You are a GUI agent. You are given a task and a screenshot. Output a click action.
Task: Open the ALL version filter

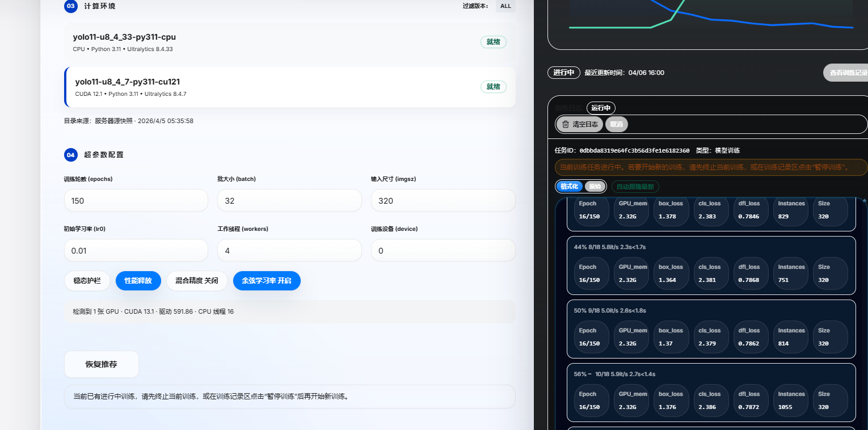pyautogui.click(x=505, y=6)
